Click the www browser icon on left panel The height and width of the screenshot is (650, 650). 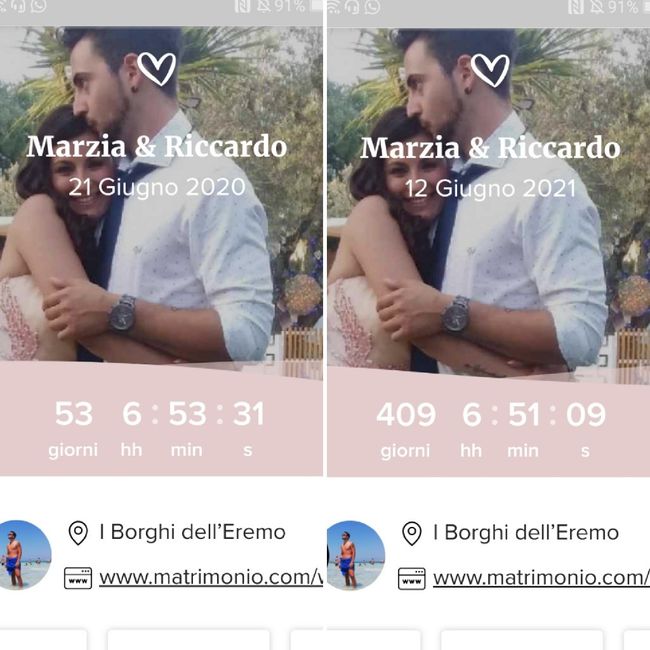tap(78, 578)
